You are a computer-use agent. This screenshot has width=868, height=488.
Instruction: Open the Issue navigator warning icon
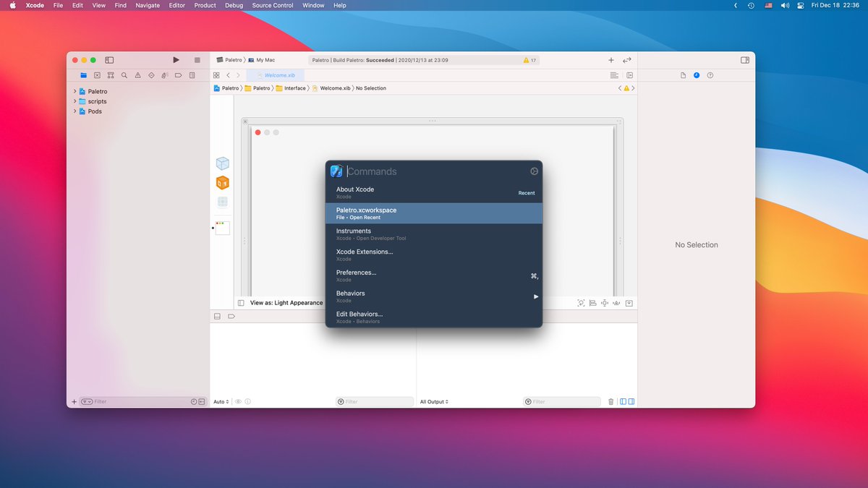pos(137,75)
